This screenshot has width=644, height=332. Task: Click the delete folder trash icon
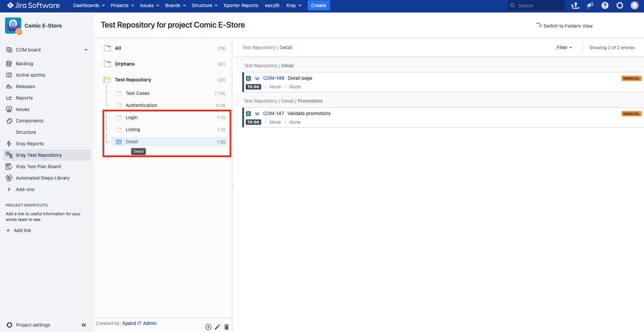[x=227, y=327]
